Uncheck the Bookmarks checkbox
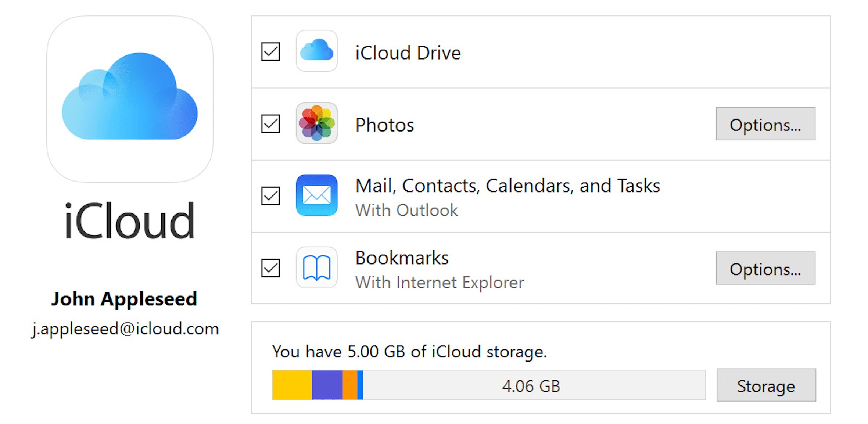 [x=271, y=268]
